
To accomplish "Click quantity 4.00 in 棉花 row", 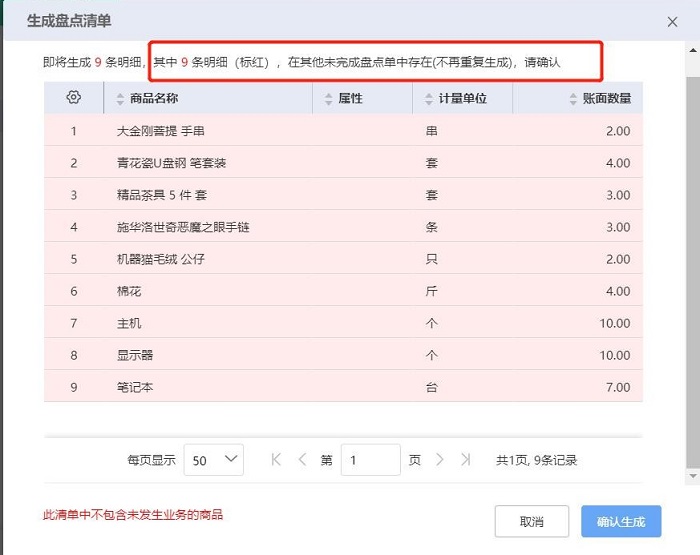I will coord(618,291).
